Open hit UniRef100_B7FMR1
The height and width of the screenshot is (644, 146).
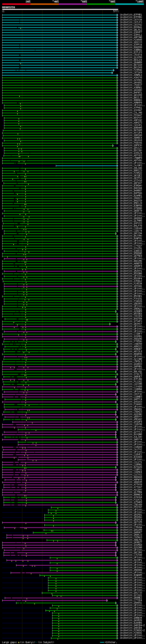(x=131, y=15)
